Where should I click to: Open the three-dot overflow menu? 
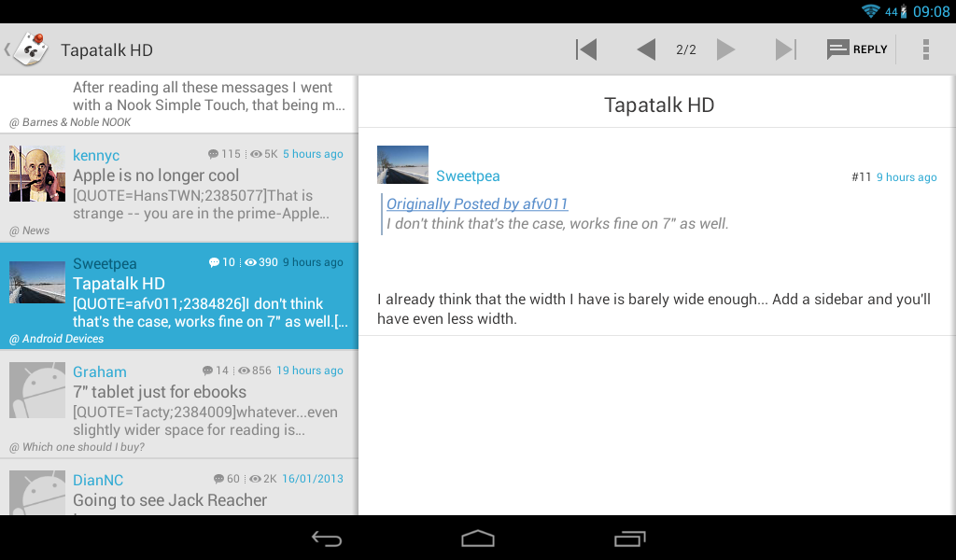[925, 49]
